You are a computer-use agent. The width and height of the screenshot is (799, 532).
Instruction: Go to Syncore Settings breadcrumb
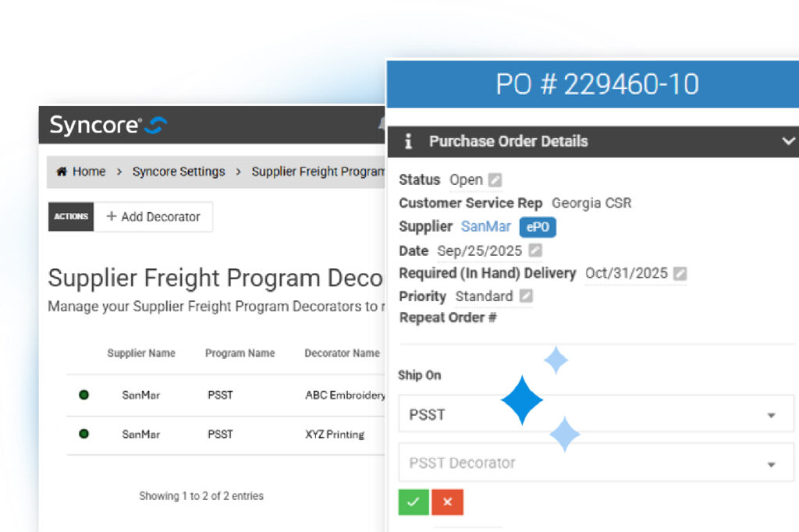click(179, 172)
